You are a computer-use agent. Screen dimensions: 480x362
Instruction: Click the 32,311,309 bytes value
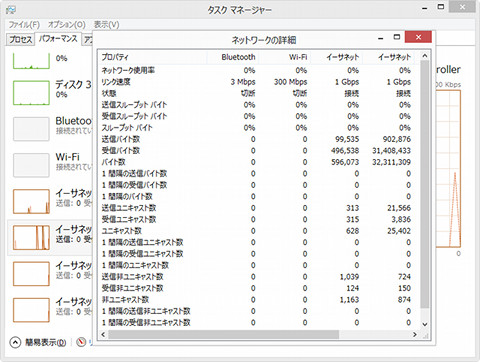tap(391, 162)
